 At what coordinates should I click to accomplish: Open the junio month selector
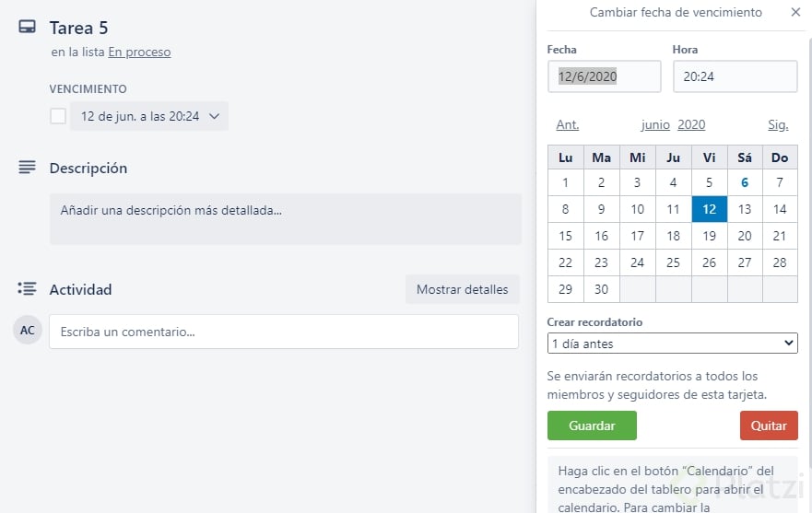655,125
